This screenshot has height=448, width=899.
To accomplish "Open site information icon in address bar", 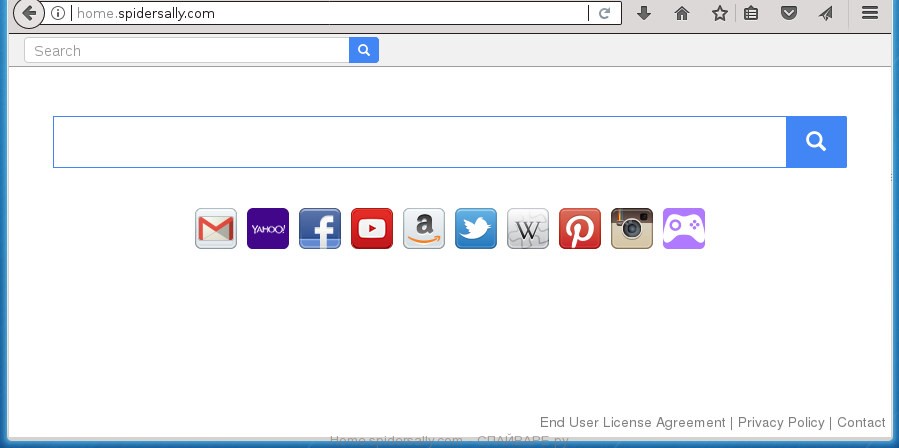I will point(57,13).
